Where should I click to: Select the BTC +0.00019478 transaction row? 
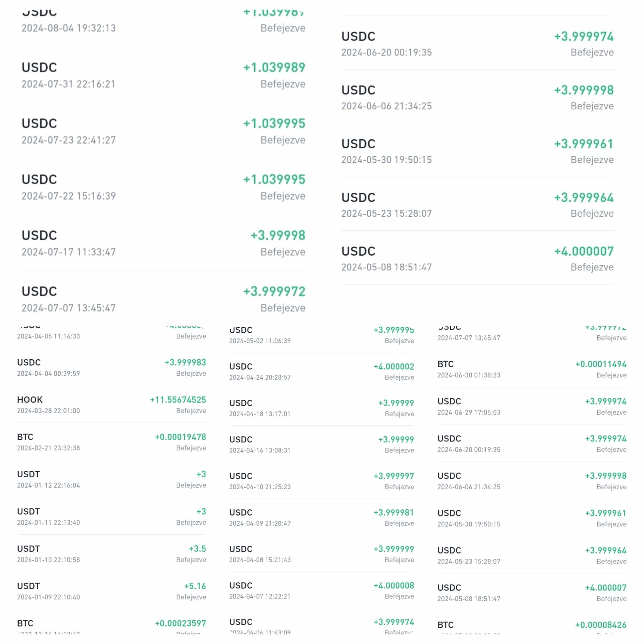coord(111,442)
